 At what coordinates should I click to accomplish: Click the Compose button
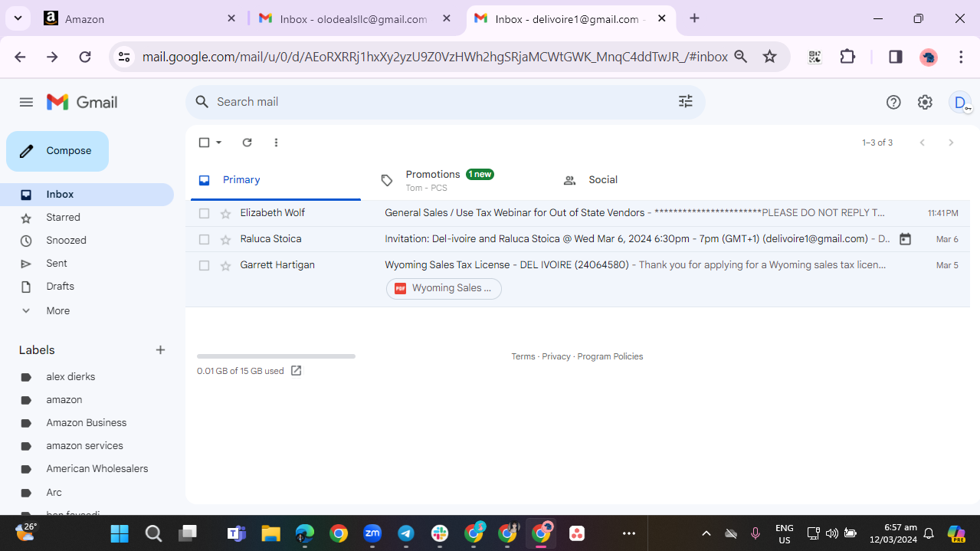coord(57,151)
